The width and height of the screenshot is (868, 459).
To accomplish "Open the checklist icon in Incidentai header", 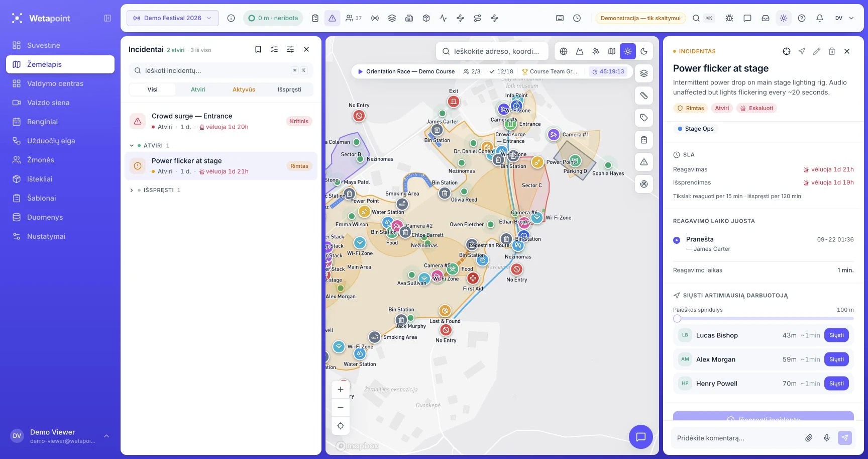I will point(274,49).
